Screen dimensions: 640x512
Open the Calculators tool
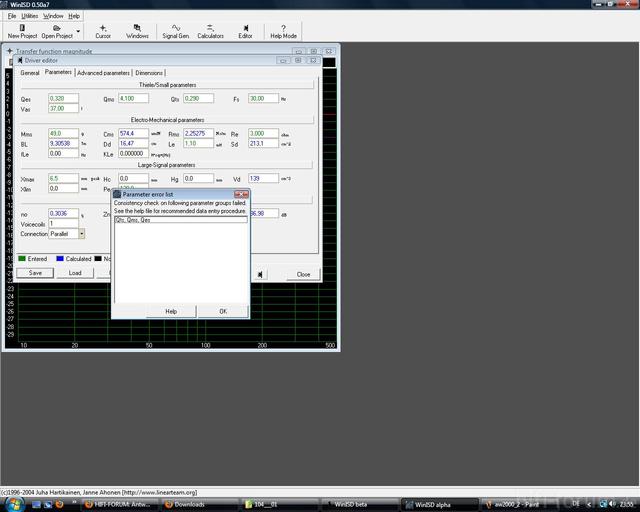point(210,31)
